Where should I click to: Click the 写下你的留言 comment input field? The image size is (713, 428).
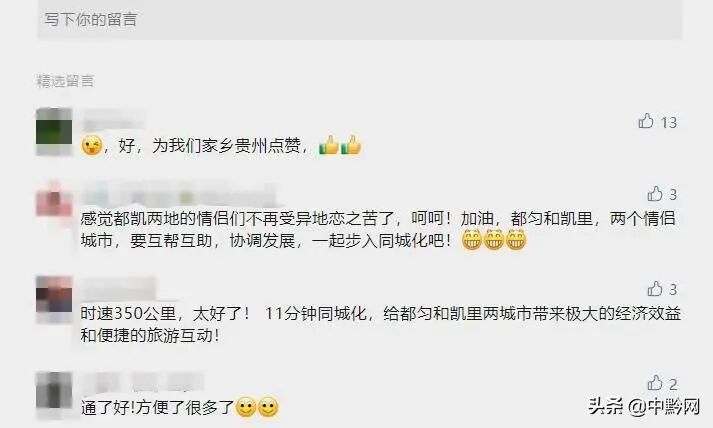tap(359, 20)
